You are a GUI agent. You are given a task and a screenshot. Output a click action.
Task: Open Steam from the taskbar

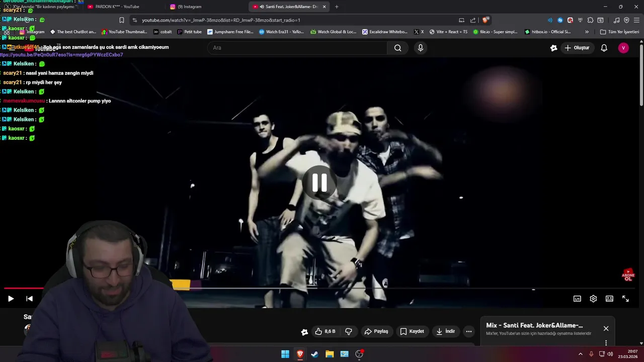click(x=314, y=354)
